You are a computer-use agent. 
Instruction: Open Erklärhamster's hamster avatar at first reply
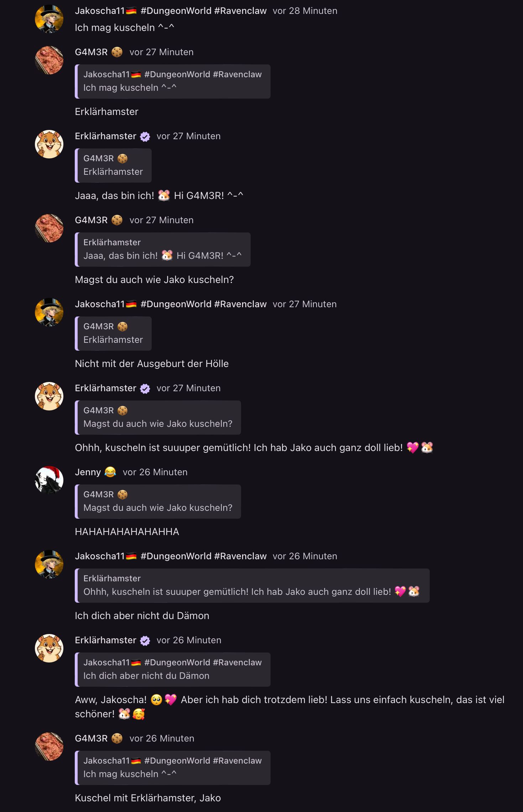[x=49, y=144]
